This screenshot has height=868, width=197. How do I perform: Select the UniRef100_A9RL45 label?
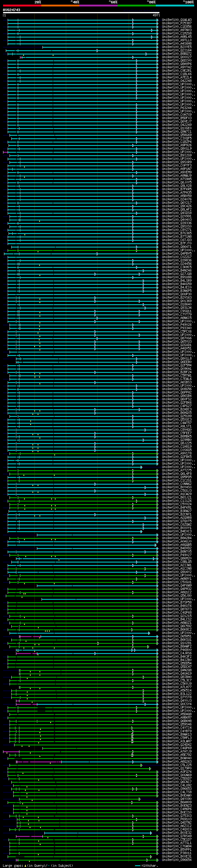click(x=177, y=37)
